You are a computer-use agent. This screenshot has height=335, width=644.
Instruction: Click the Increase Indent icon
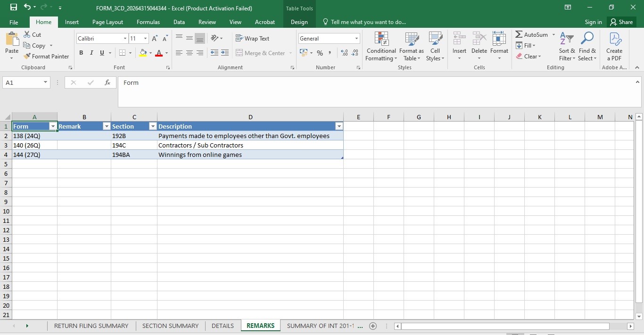point(225,53)
